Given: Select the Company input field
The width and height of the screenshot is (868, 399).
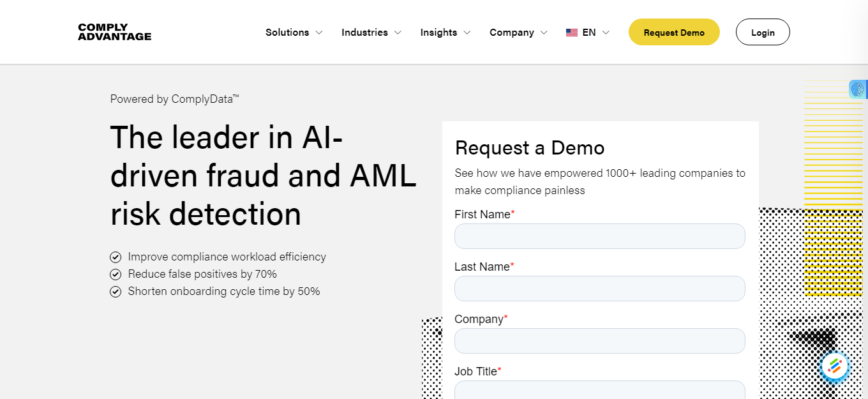Looking at the screenshot, I should pyautogui.click(x=599, y=341).
